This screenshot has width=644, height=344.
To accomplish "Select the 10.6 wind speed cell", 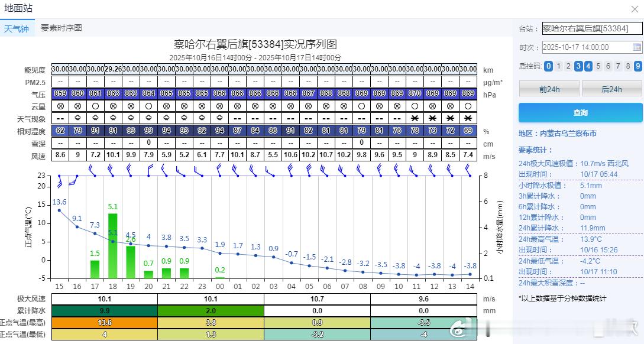I will click(x=291, y=155).
